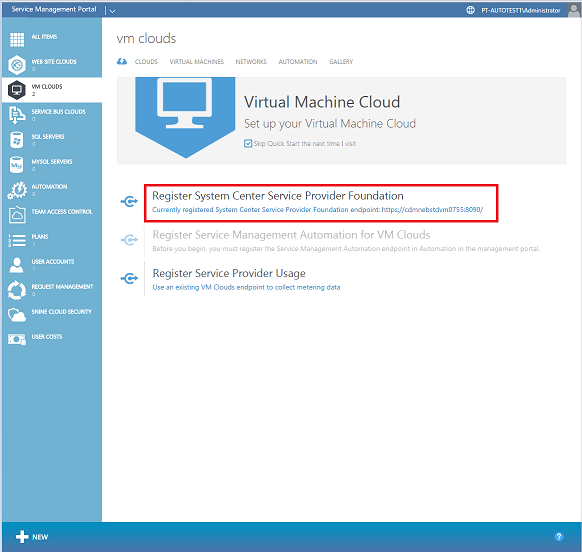
Task: Select the SQL Servers database icon
Action: pos(17,140)
